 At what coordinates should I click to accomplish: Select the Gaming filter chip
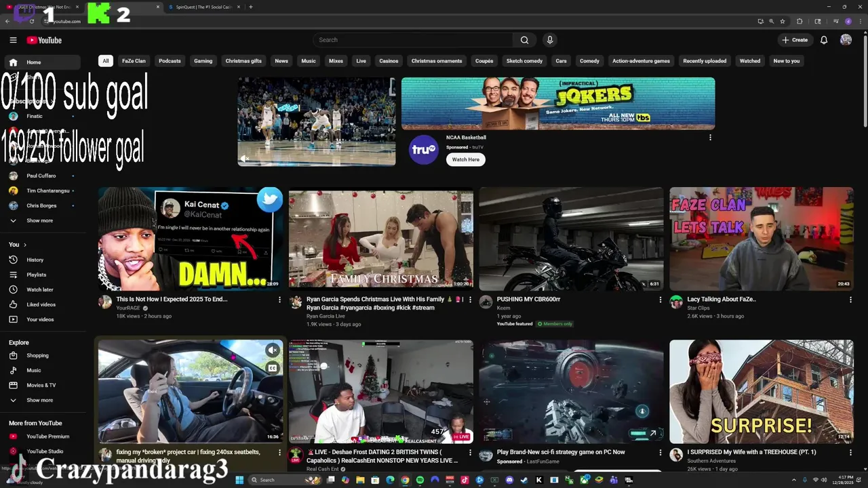pos(203,61)
